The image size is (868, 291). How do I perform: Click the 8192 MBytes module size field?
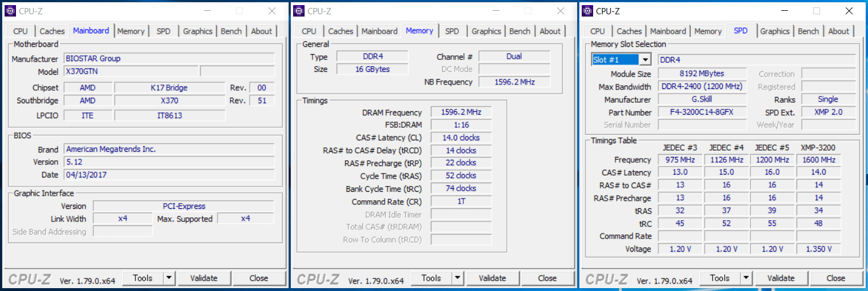[x=702, y=74]
